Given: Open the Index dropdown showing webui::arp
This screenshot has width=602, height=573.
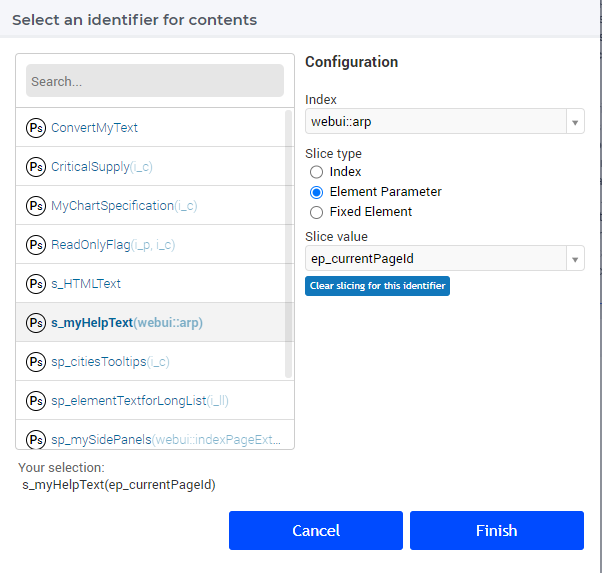Looking at the screenshot, I should point(445,121).
